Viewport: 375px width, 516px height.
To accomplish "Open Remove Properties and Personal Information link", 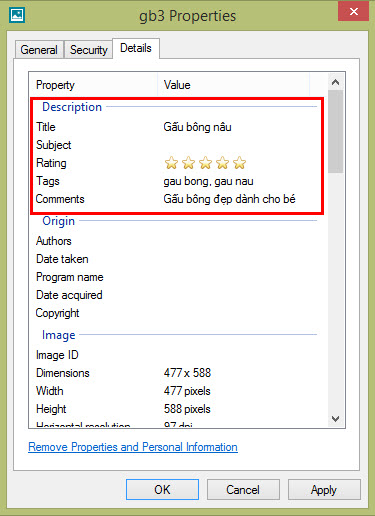I will (x=133, y=447).
